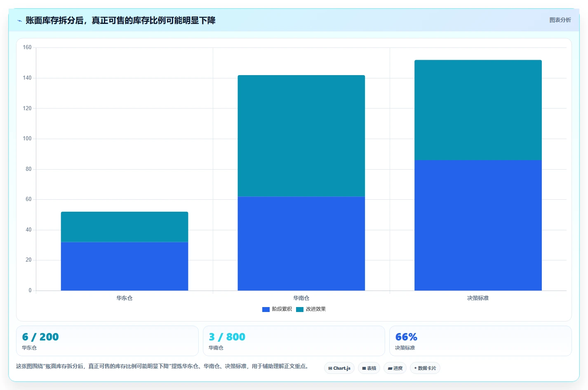Screen dimensions: 588x390
Task: Select the Chart.js tag
Action: point(339,368)
